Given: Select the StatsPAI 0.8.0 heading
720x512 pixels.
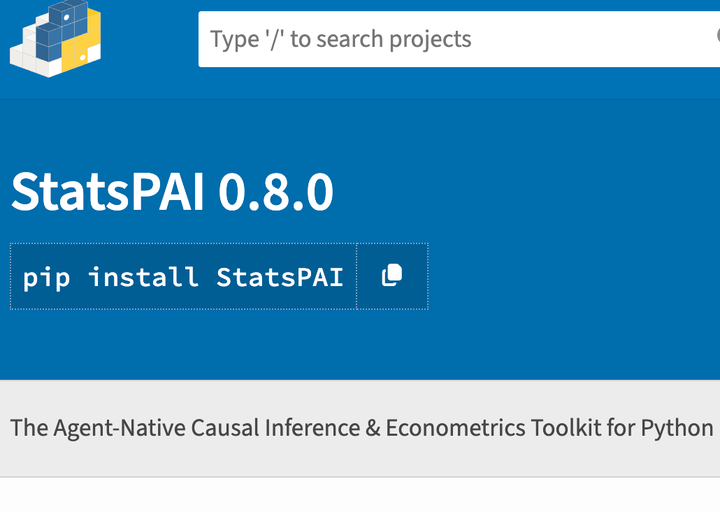Looking at the screenshot, I should click(172, 191).
